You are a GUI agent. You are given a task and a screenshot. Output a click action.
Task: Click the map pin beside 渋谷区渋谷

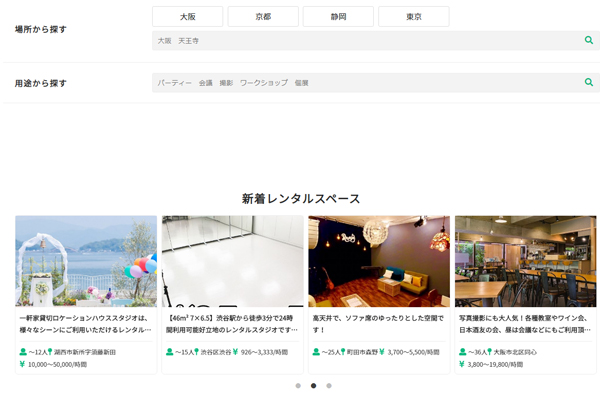pyautogui.click(x=196, y=352)
